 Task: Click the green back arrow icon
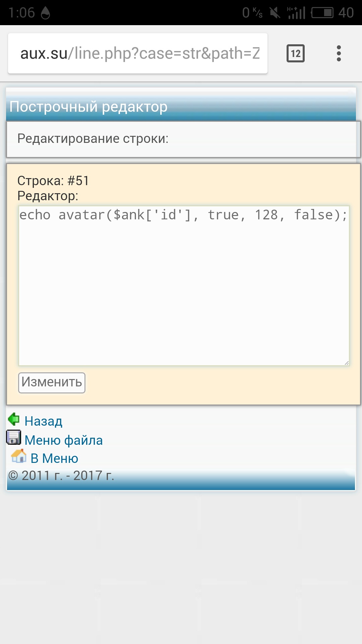point(14,419)
